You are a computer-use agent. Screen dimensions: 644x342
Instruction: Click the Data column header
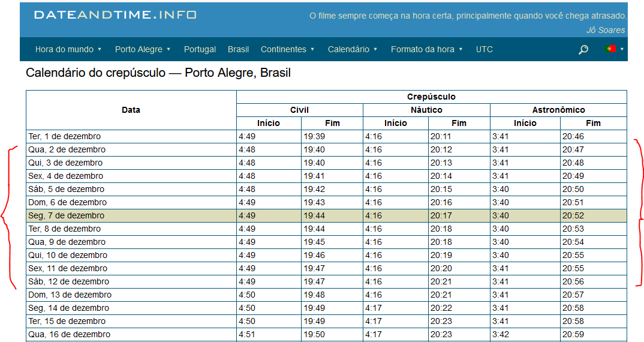(x=131, y=110)
